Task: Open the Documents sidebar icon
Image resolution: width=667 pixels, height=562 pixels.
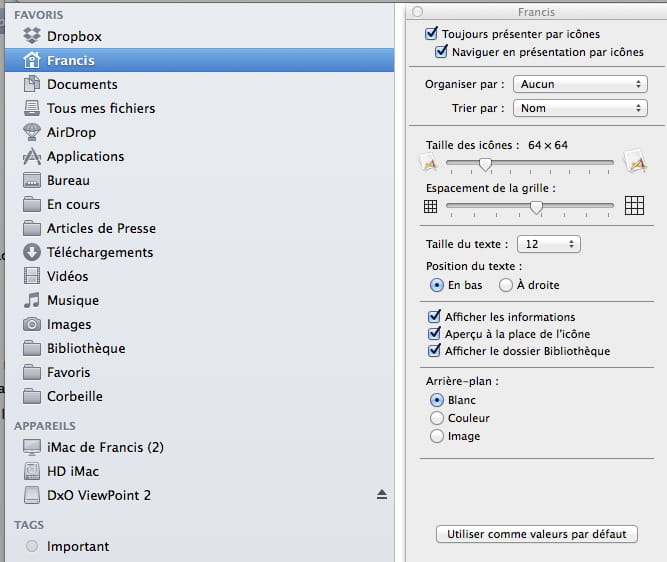Action: [32, 84]
